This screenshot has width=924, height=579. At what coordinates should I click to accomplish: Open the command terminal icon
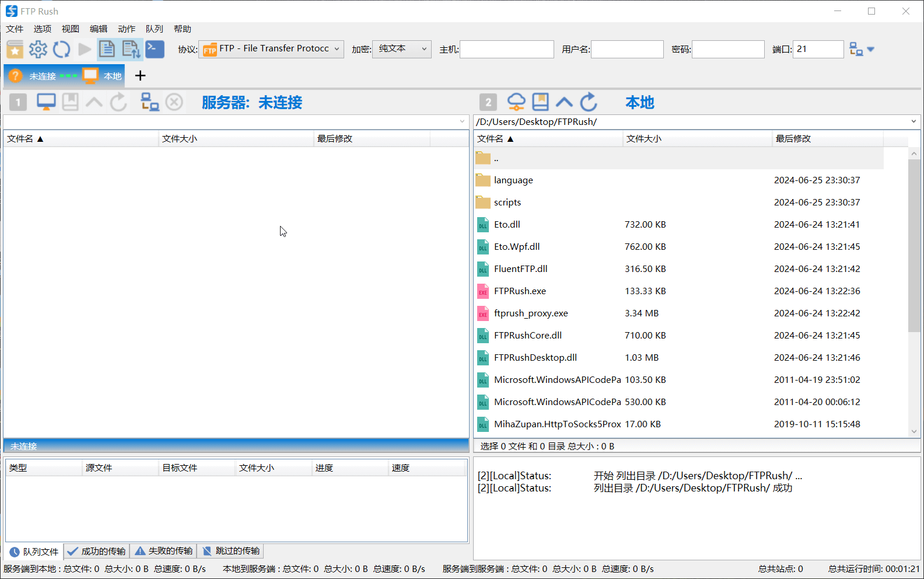[155, 49]
